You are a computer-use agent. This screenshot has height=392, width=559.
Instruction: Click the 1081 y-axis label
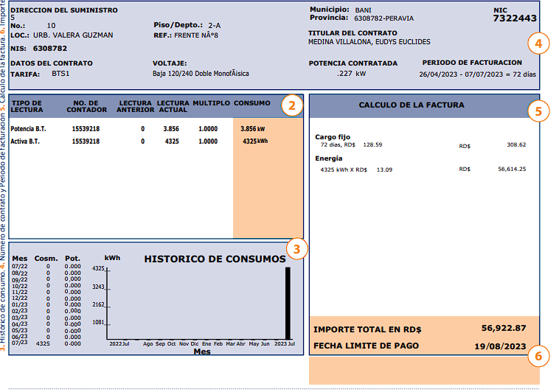(x=98, y=323)
